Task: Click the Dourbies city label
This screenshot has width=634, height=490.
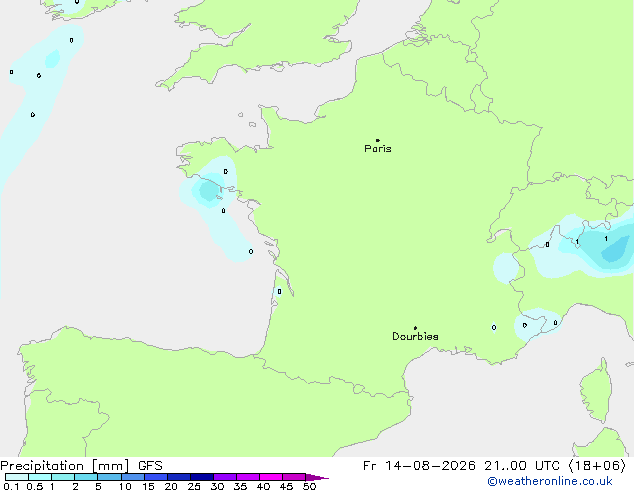Action: (x=415, y=336)
